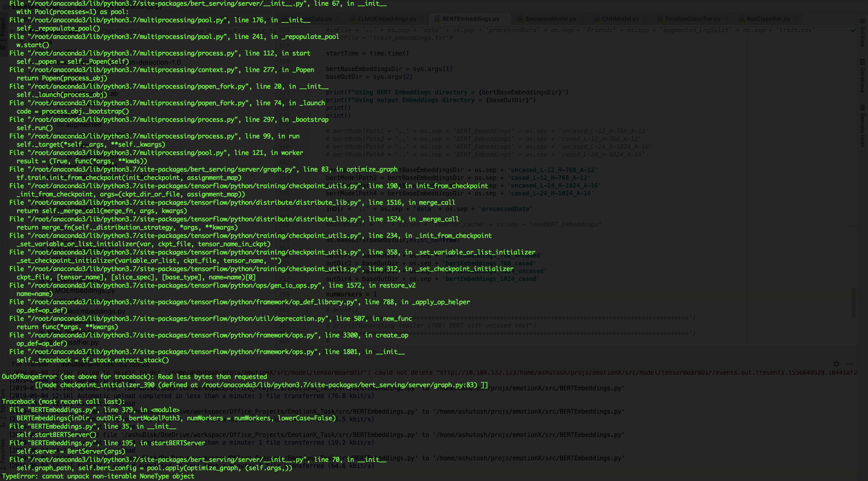Viewport: 868px width, 481px height.
Task: Click 'Traceback (most recent call last):' text
Action: pos(63,401)
